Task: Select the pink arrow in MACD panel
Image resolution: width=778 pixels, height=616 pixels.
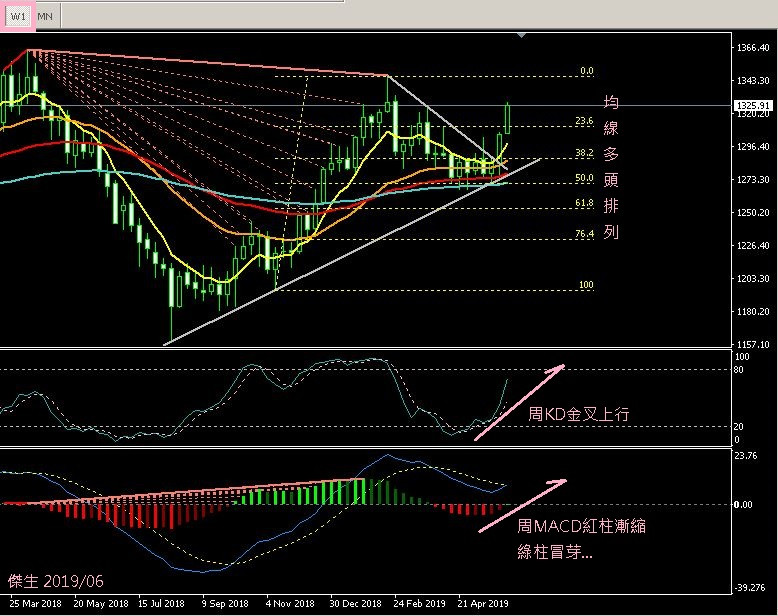Action: tap(523, 504)
